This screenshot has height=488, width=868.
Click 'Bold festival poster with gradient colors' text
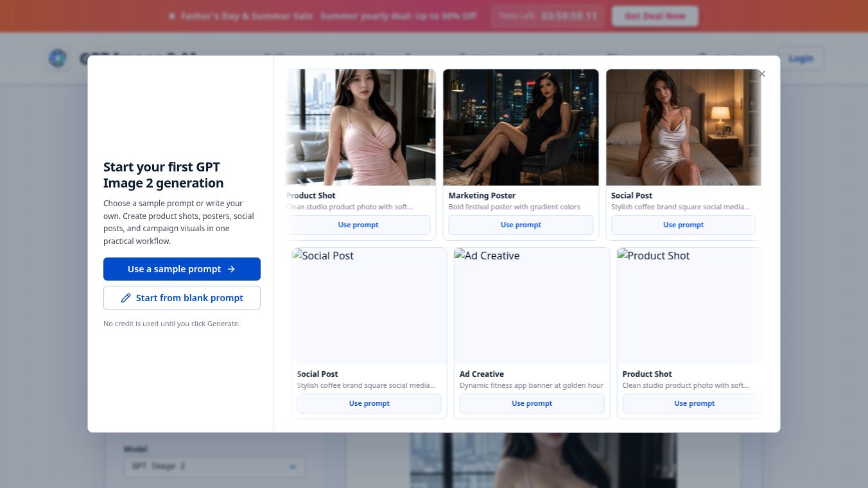tap(514, 207)
